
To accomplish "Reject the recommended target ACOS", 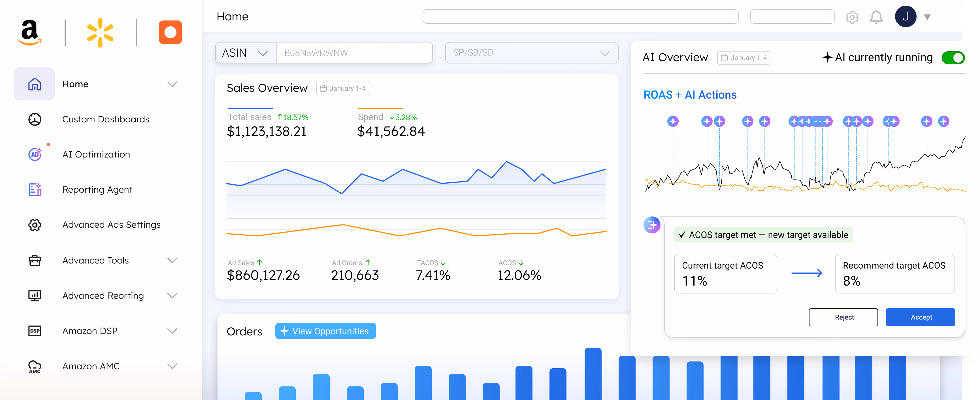I will [x=843, y=317].
